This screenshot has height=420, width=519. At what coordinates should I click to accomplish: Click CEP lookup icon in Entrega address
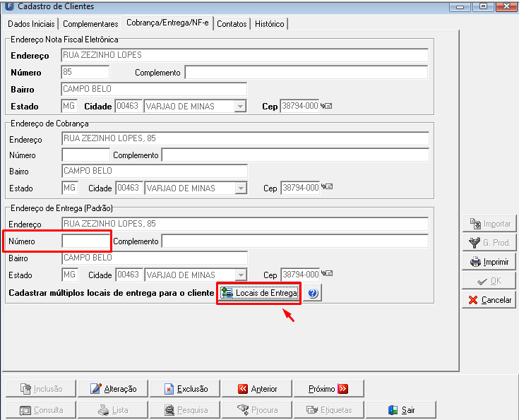327,273
